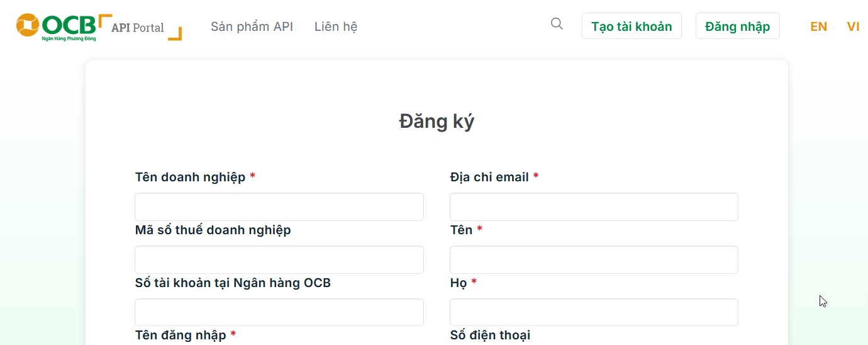Screen dimensions: 868x345
Task: Select the Tên input box
Action: tap(594, 259)
